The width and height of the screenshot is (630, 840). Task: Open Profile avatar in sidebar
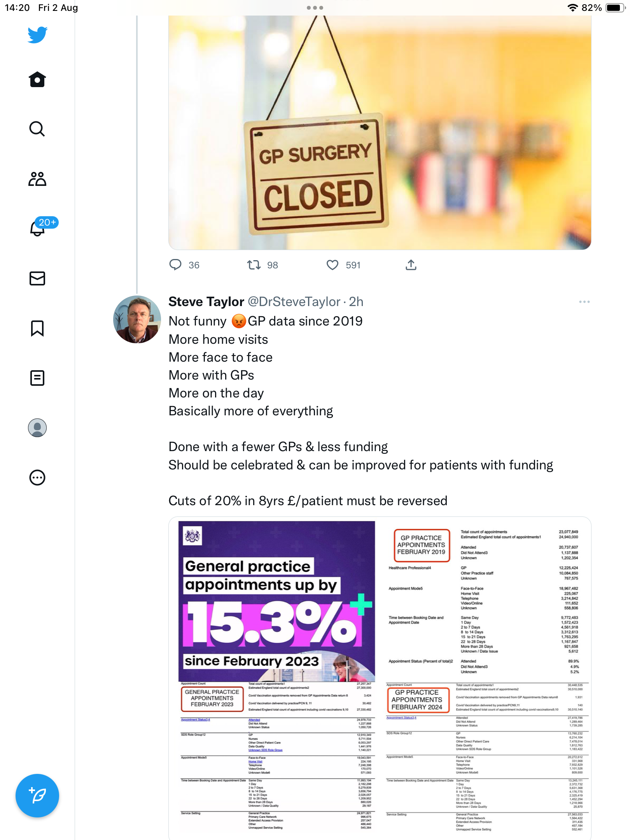click(37, 428)
